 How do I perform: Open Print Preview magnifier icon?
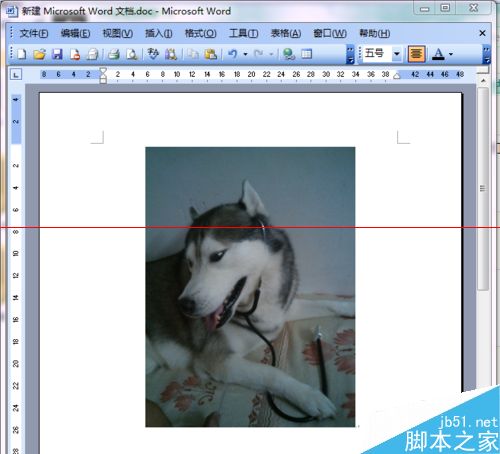pos(132,54)
